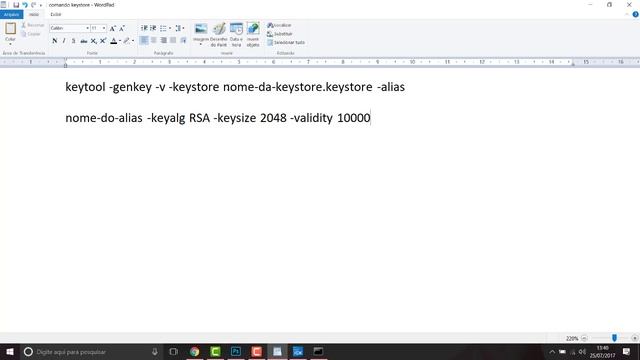Copy selection with Copiar
The height and width of the screenshot is (360, 640).
tap(31, 34)
